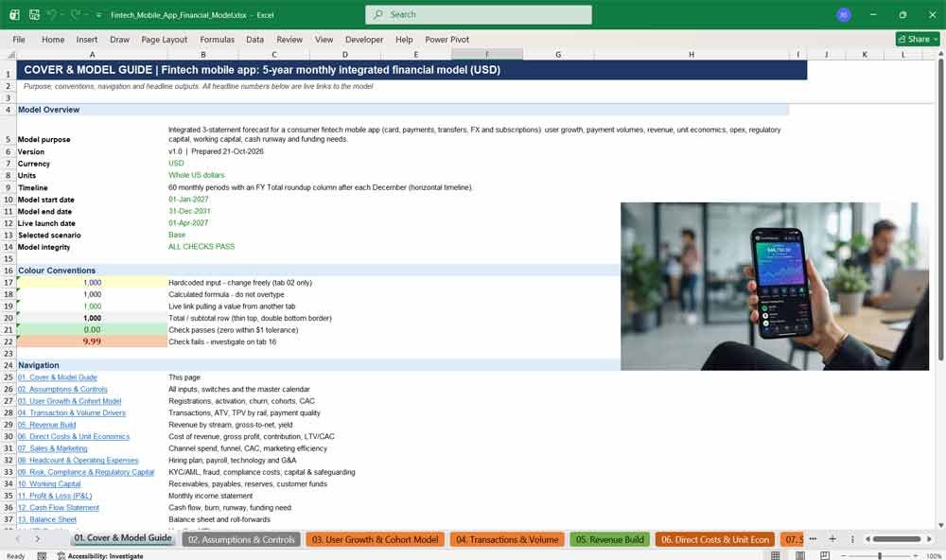Select the green check passes cell 0.00

pyautogui.click(x=92, y=330)
